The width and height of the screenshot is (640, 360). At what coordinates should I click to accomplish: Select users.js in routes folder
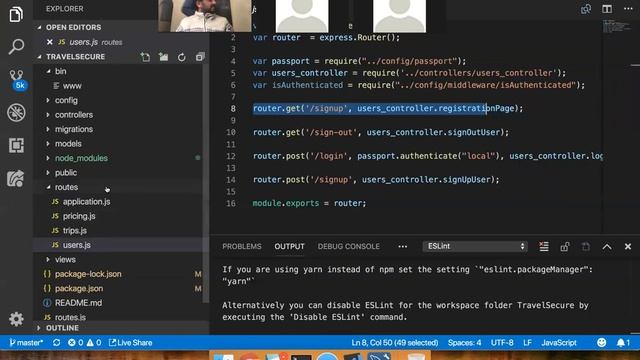[x=76, y=245]
